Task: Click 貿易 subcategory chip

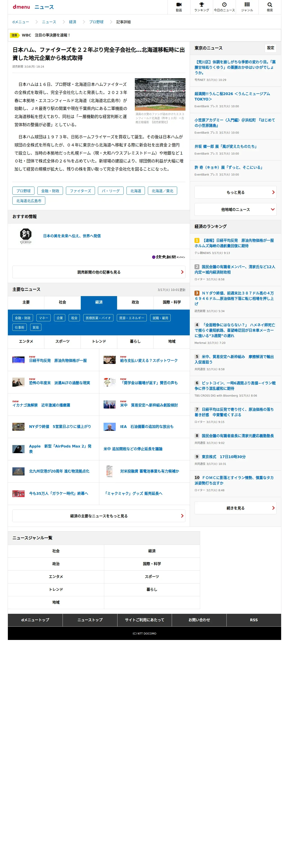Action: click(36, 327)
